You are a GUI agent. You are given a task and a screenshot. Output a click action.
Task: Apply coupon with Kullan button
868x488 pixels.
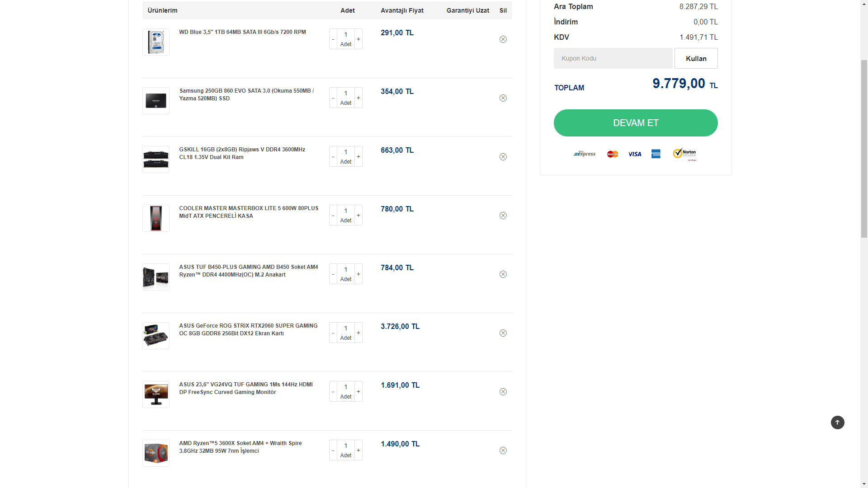pyautogui.click(x=696, y=58)
